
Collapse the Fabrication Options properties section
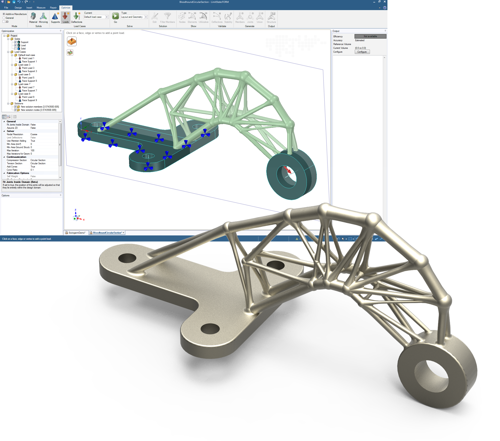[4, 173]
